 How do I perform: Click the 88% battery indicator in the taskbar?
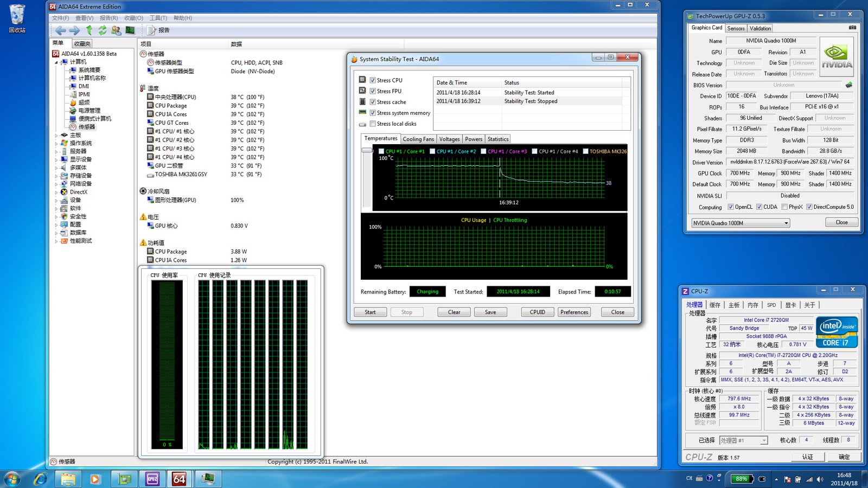[741, 479]
